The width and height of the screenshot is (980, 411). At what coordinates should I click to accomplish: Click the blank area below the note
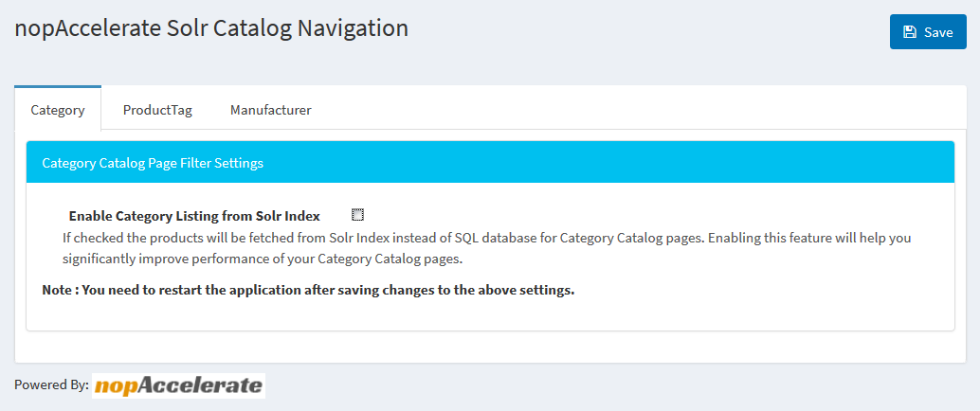[x=490, y=314]
